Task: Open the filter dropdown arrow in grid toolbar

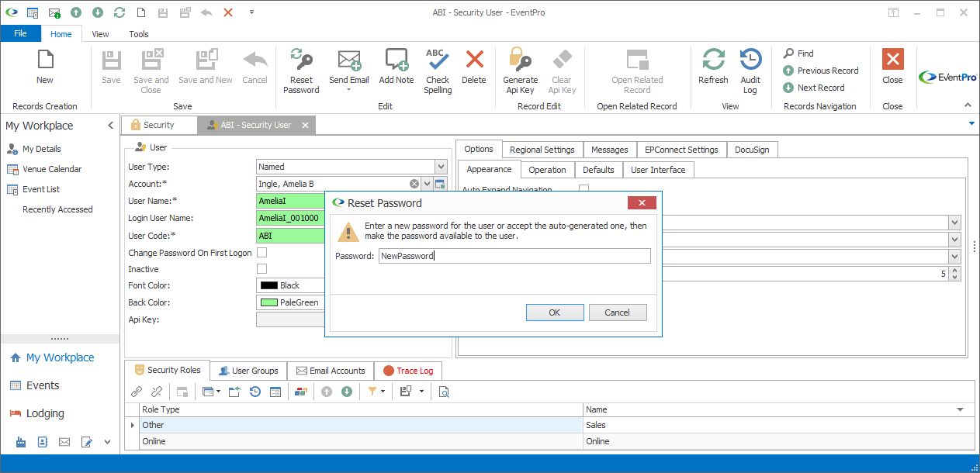Action: coord(383,392)
